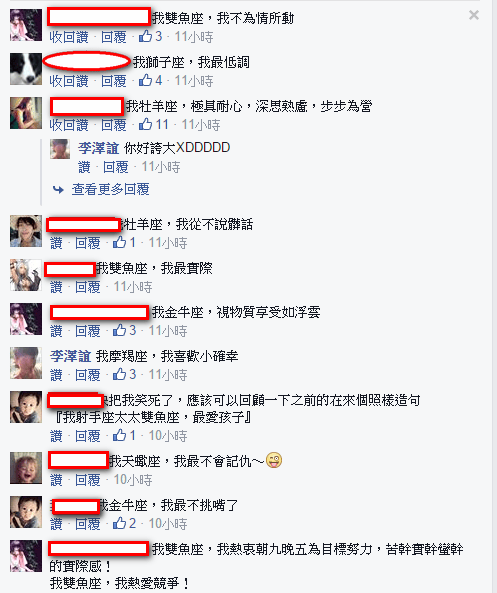
Task: Click the thumbs-up icon showing 3 likes on the first comment
Action: pyautogui.click(x=145, y=36)
